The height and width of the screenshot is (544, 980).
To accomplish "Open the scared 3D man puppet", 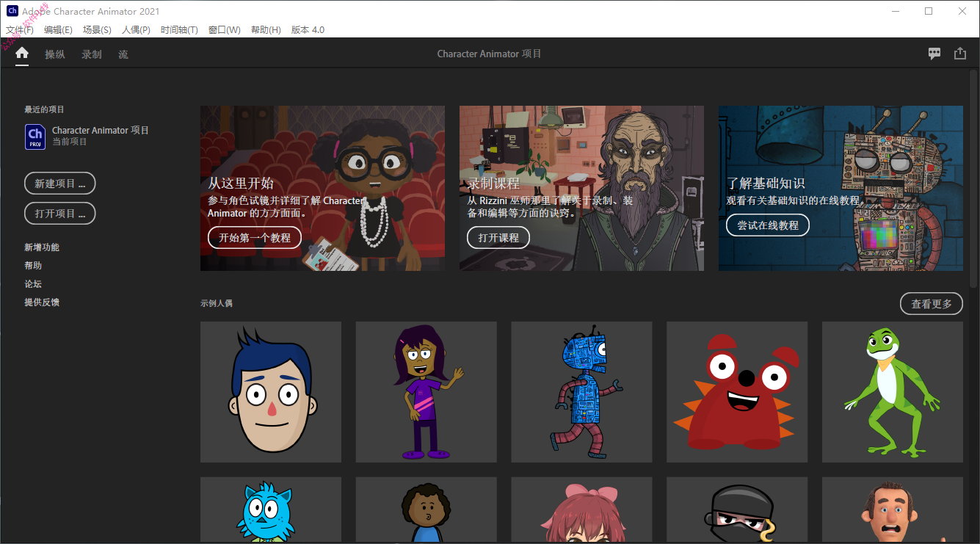I will pyautogui.click(x=893, y=510).
